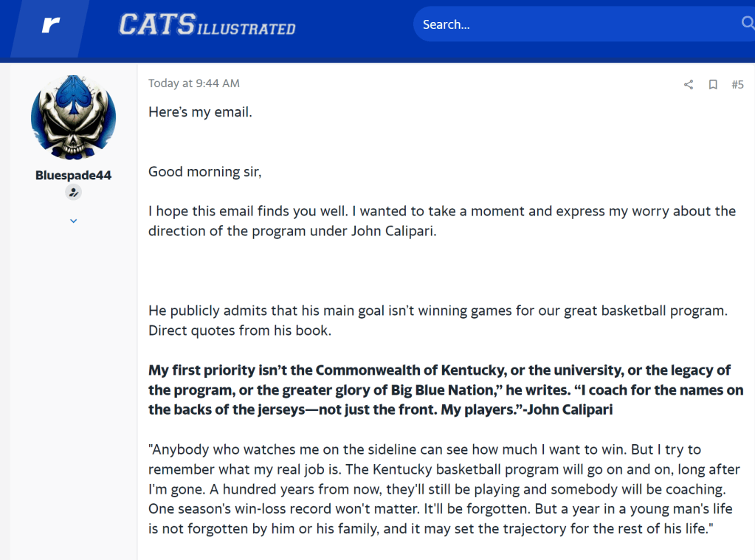
Task: Click the 'Direct quotes from his book' text
Action: 240,331
